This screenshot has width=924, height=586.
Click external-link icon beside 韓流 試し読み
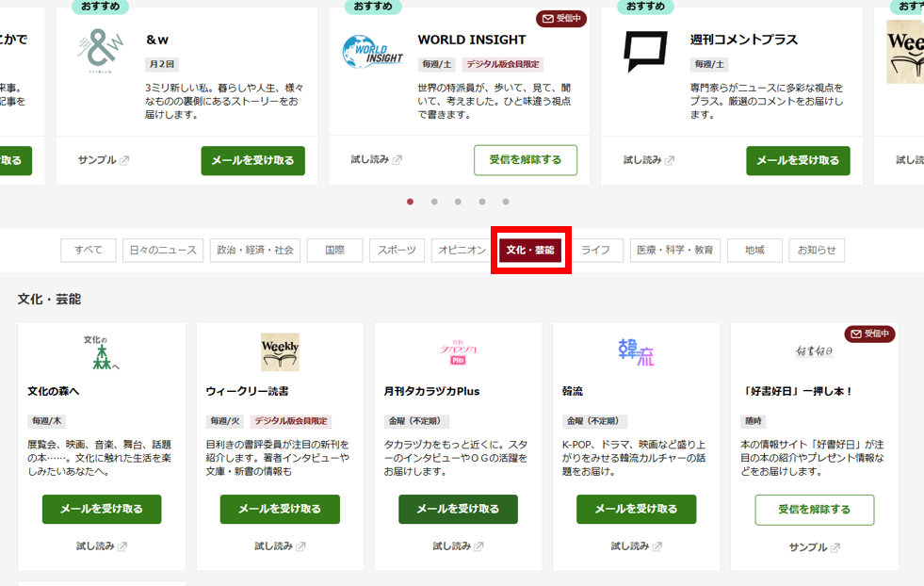(657, 546)
